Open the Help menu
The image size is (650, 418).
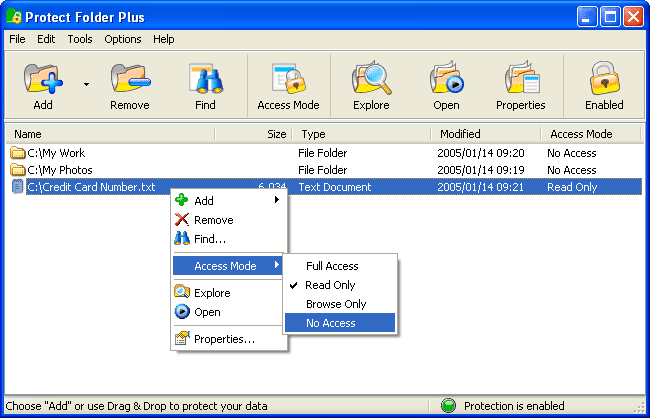(164, 39)
